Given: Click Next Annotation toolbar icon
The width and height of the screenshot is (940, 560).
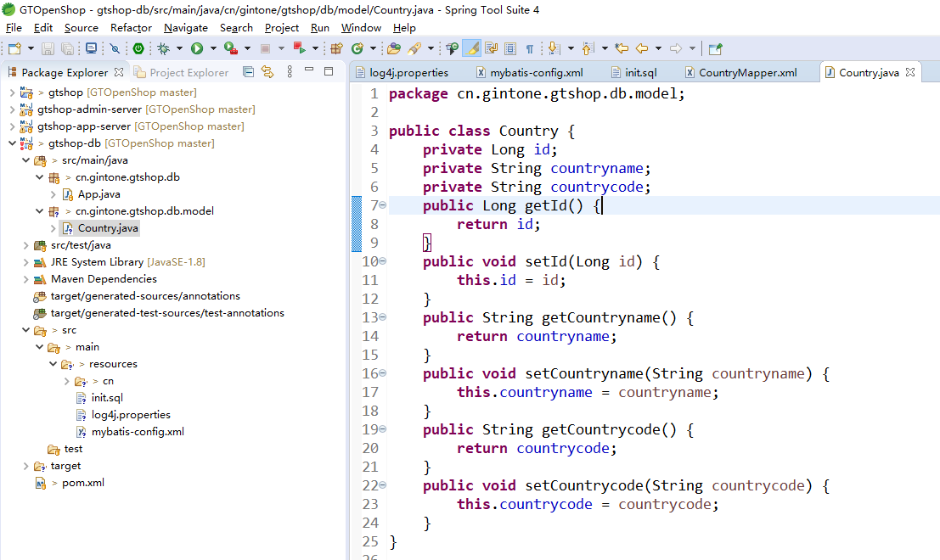Looking at the screenshot, I should (553, 49).
